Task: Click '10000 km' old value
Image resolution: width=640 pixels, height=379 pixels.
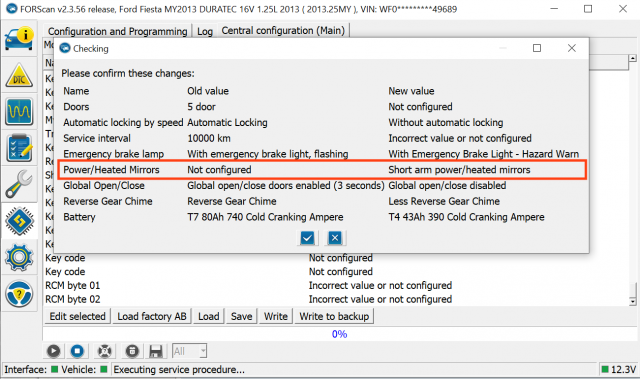Action: tap(209, 138)
